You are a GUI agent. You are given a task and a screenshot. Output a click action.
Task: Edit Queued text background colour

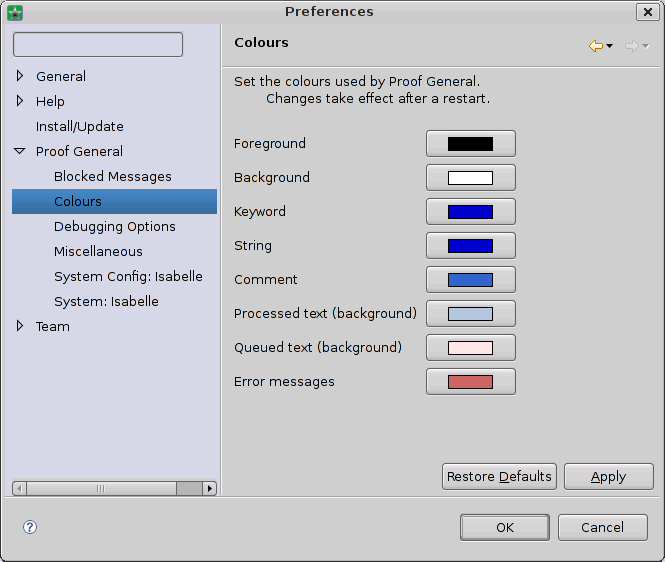click(x=471, y=347)
